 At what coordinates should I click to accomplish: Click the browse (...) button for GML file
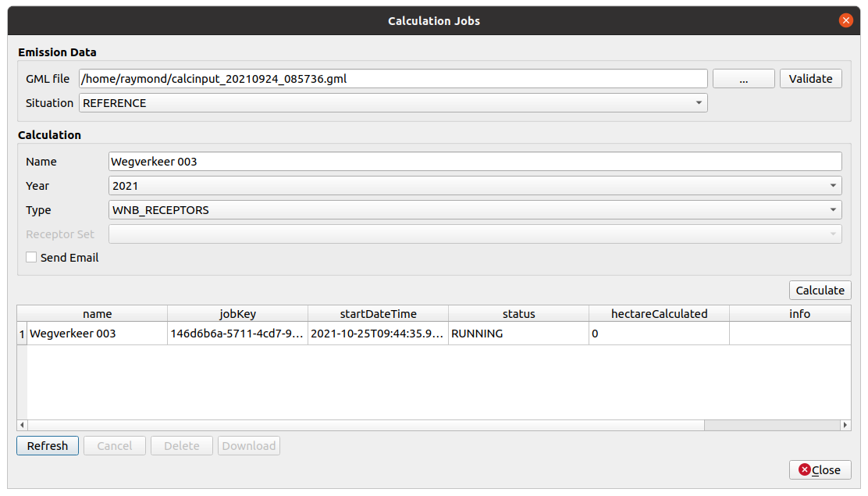click(743, 78)
